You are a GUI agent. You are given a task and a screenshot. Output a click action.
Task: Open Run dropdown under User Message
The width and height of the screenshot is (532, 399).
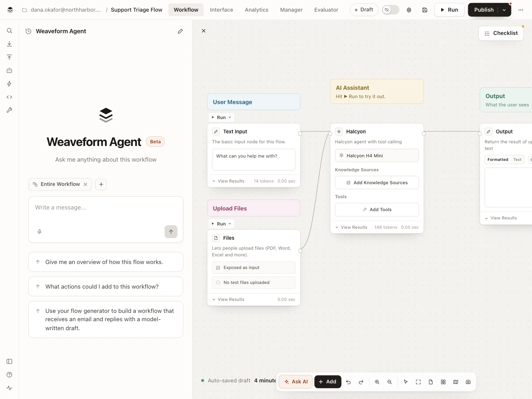(x=221, y=117)
